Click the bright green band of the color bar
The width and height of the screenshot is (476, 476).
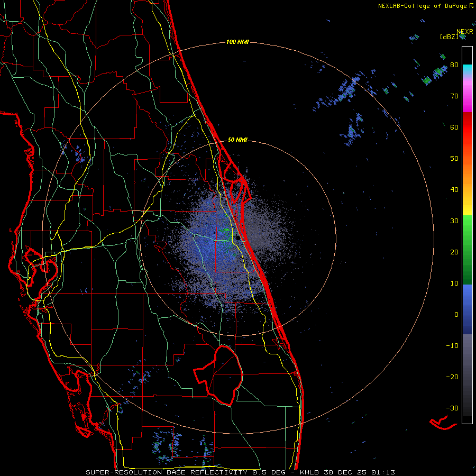[x=467, y=227]
